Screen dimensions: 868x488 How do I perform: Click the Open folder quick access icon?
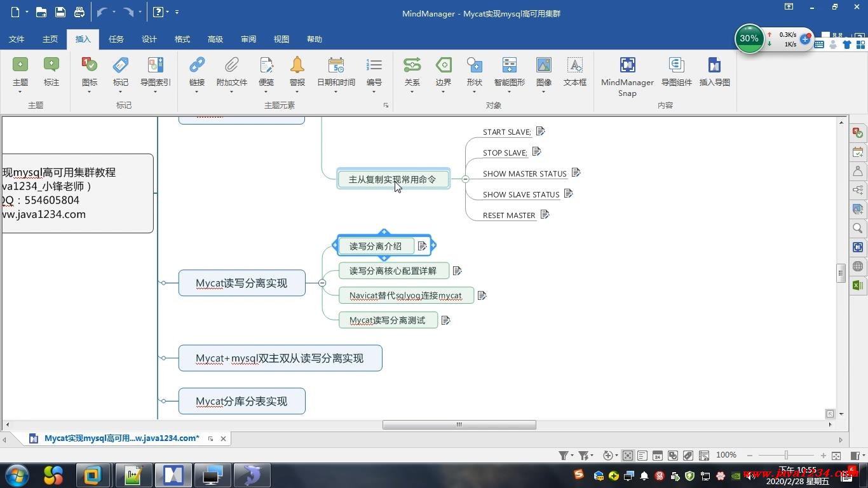(x=41, y=12)
